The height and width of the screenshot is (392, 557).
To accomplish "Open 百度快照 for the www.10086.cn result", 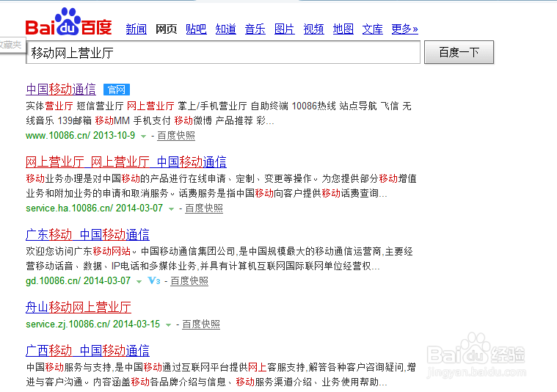I will click(176, 136).
